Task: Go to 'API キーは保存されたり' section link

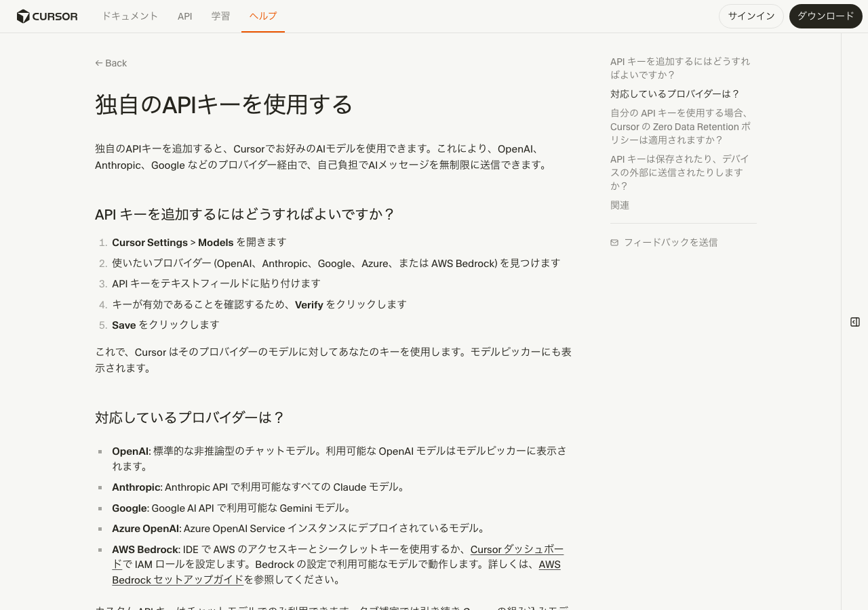Action: pos(679,172)
